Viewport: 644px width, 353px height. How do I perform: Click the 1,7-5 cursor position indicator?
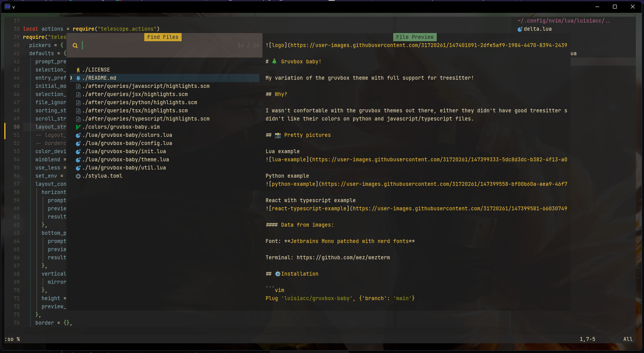pos(588,339)
